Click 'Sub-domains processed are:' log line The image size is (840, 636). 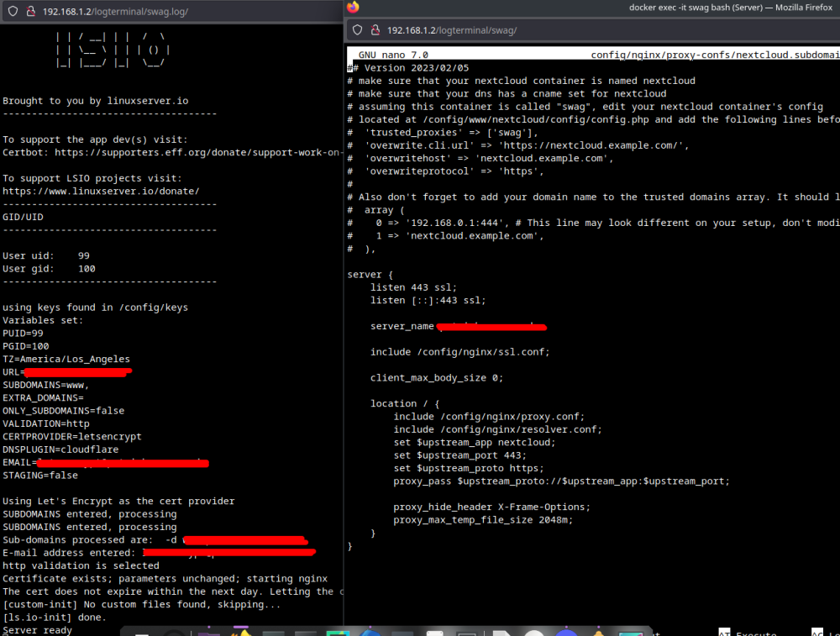coord(77,539)
